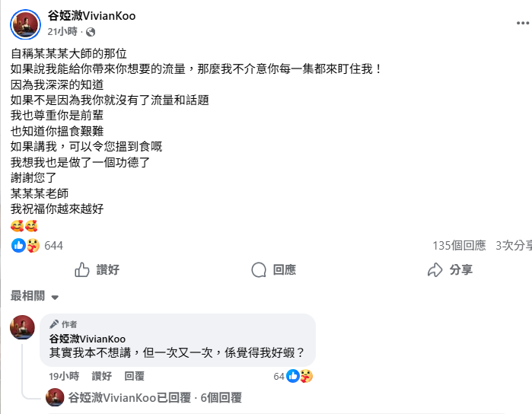Click the 分享 share button
This screenshot has width=532, height=414.
tap(451, 270)
